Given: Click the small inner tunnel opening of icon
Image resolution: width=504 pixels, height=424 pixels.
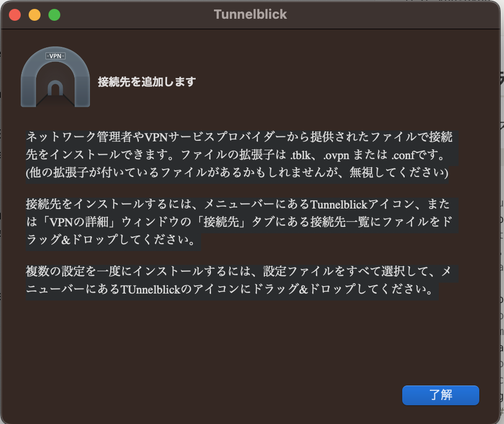Looking at the screenshot, I should tap(55, 88).
